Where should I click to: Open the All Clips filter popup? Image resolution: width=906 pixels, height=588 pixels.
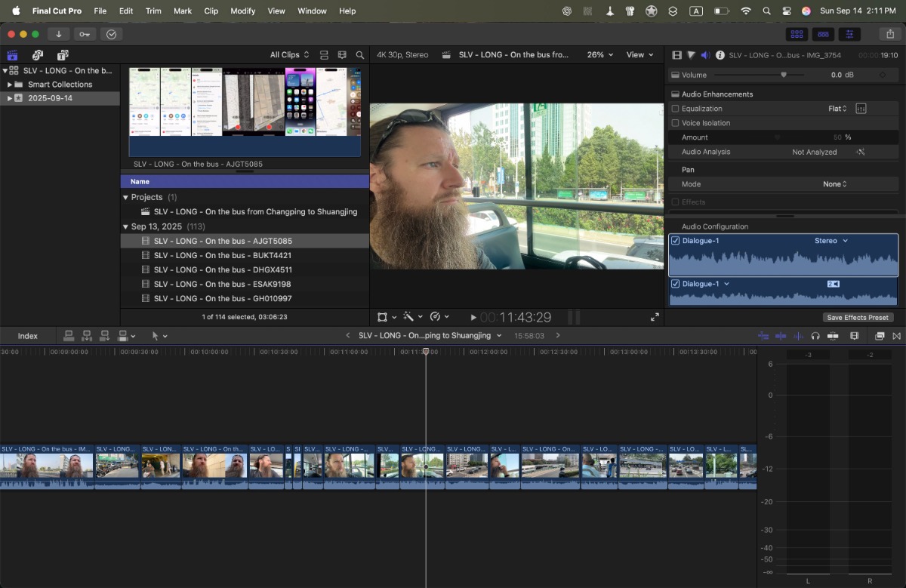(x=290, y=55)
